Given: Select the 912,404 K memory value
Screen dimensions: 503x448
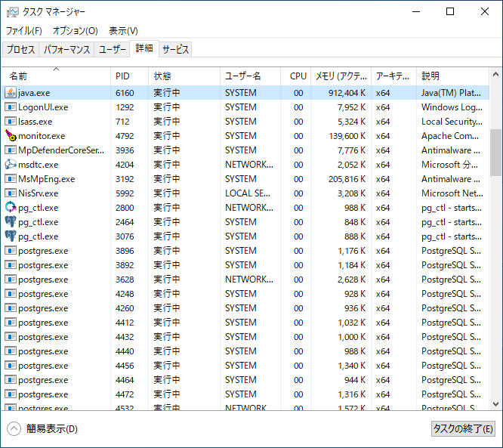Looking at the screenshot, I should 347,93.
